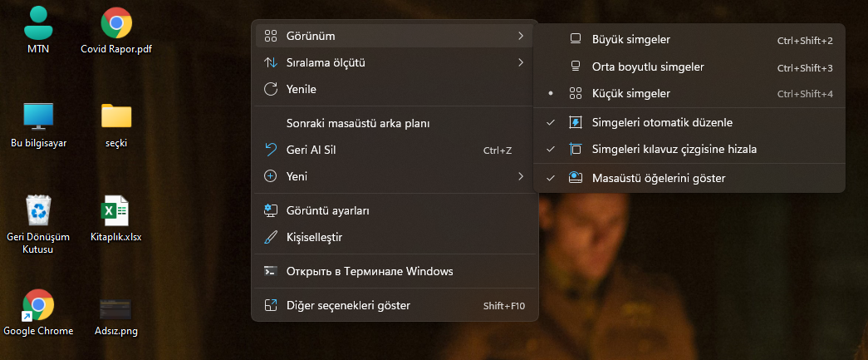This screenshot has width=868, height=360.
Task: Click the kılavuz çizgisine hizala icon
Action: [x=576, y=149]
